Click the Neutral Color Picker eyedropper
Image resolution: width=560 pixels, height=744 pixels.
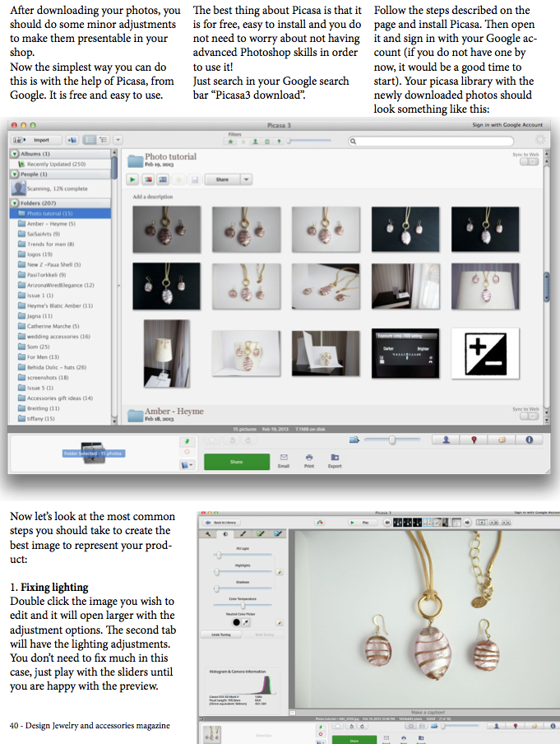point(246,622)
